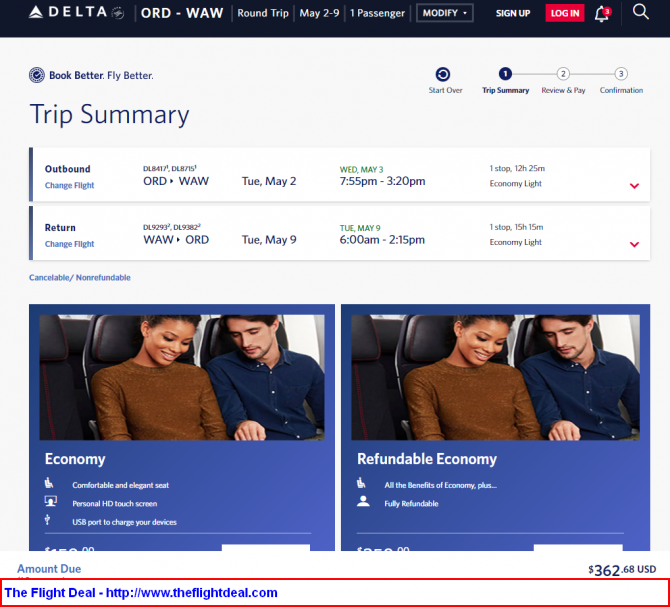
Task: Click Change Flight under Outbound
Action: click(69, 185)
